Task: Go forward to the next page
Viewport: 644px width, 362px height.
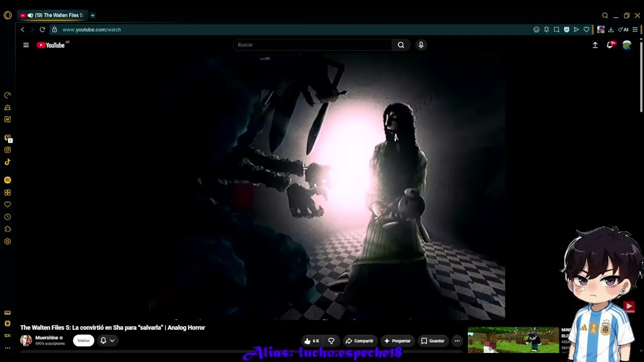Action: click(x=32, y=30)
